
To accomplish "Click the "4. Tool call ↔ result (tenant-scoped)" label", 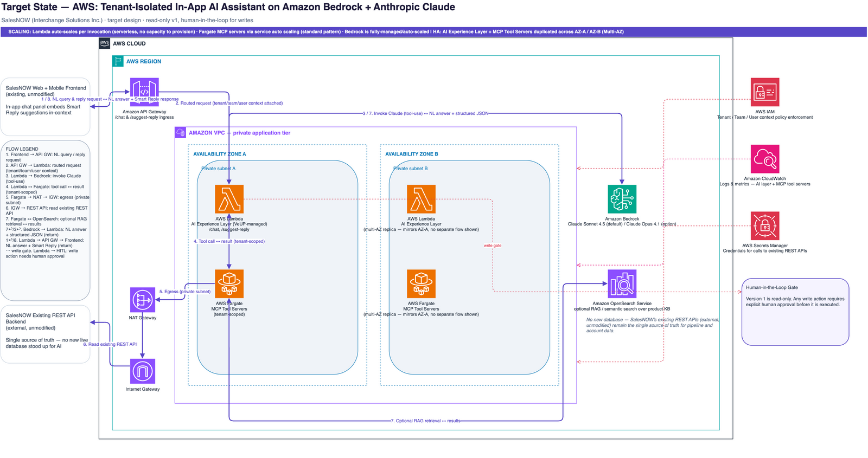I will [229, 241].
